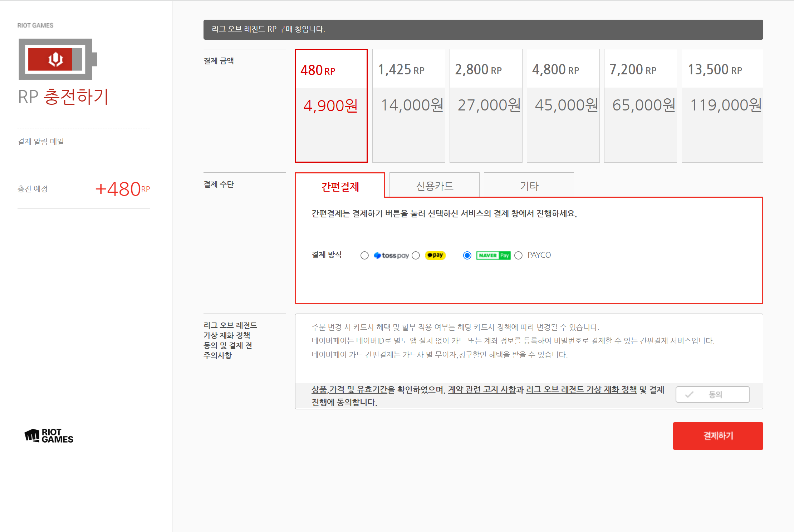The image size is (794, 532).
Task: Click the RP battery charge icon
Action: pos(58,59)
